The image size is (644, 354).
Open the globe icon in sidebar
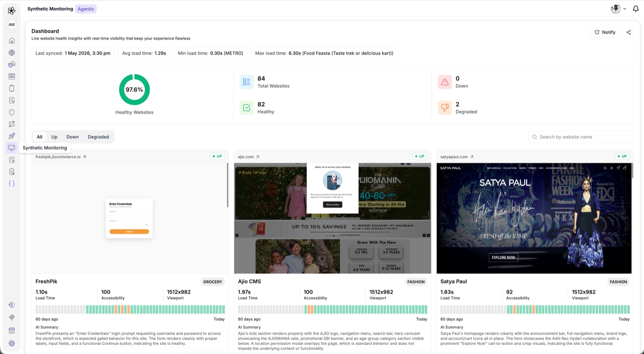click(12, 53)
